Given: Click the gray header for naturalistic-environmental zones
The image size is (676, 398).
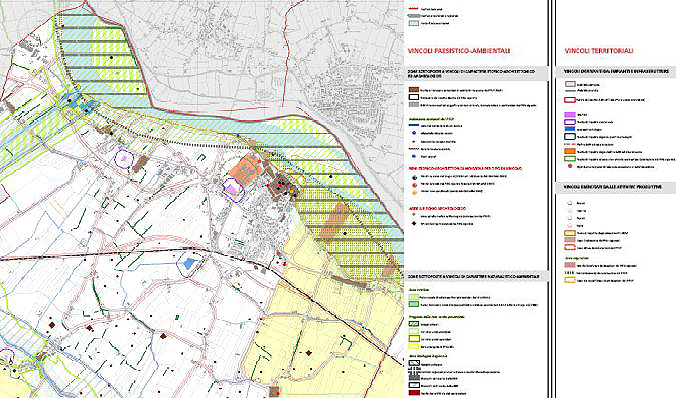Looking at the screenshot, I should pos(476,276).
